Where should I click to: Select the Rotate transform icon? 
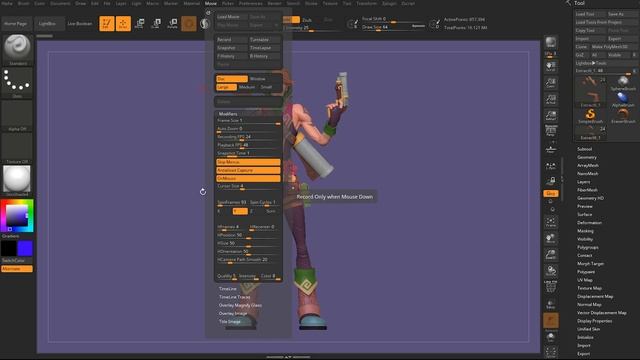172,24
